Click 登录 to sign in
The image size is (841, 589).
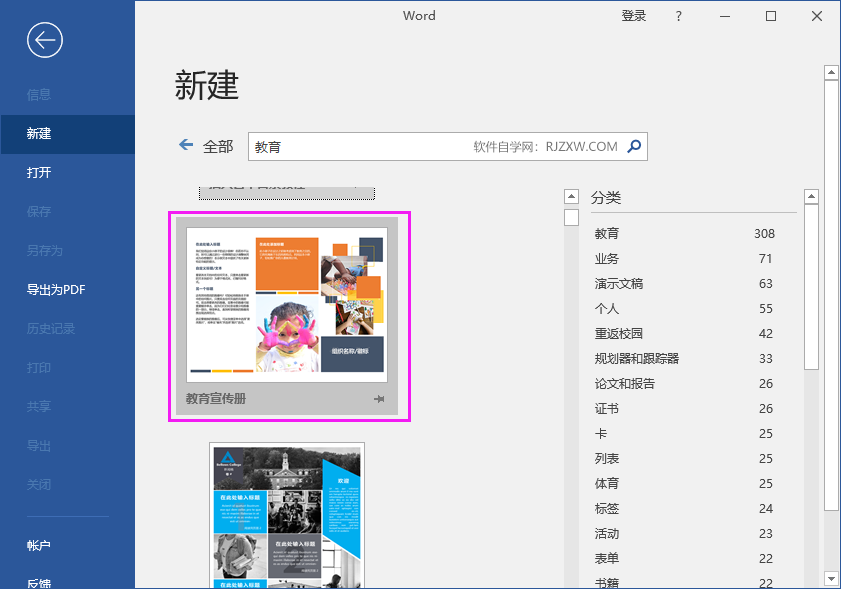pyautogui.click(x=633, y=16)
